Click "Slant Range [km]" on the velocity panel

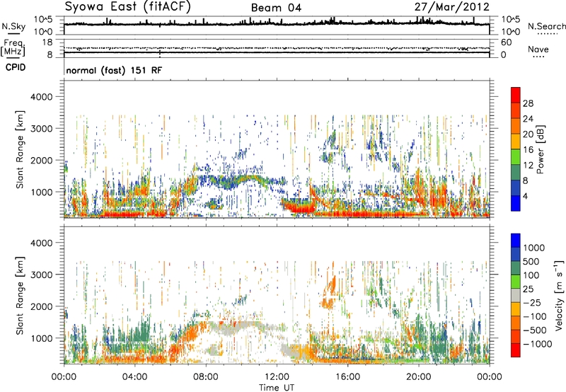(20, 295)
